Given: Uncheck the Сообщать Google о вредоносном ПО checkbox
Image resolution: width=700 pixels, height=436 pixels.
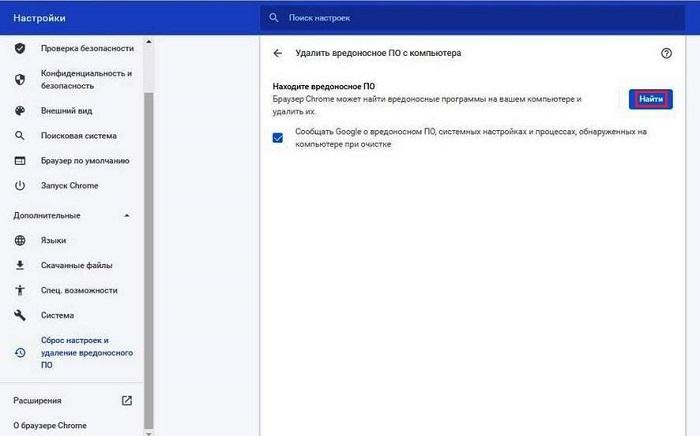Looking at the screenshot, I should pos(278,137).
